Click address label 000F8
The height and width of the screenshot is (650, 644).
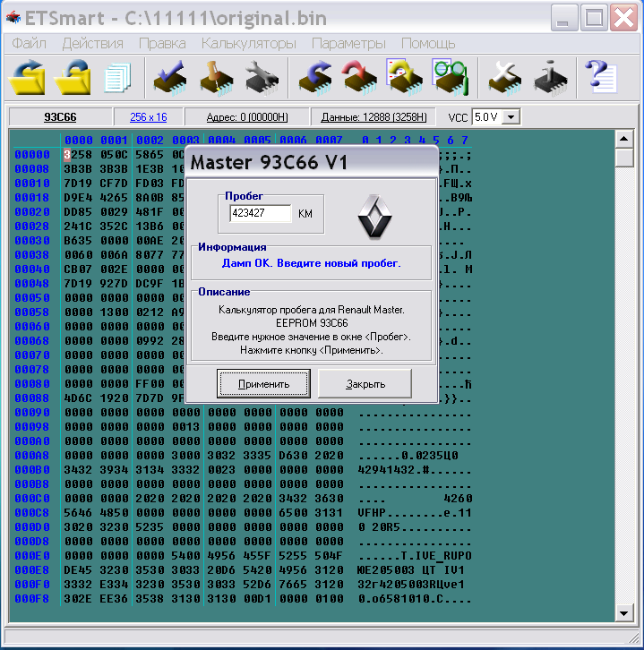(32, 599)
